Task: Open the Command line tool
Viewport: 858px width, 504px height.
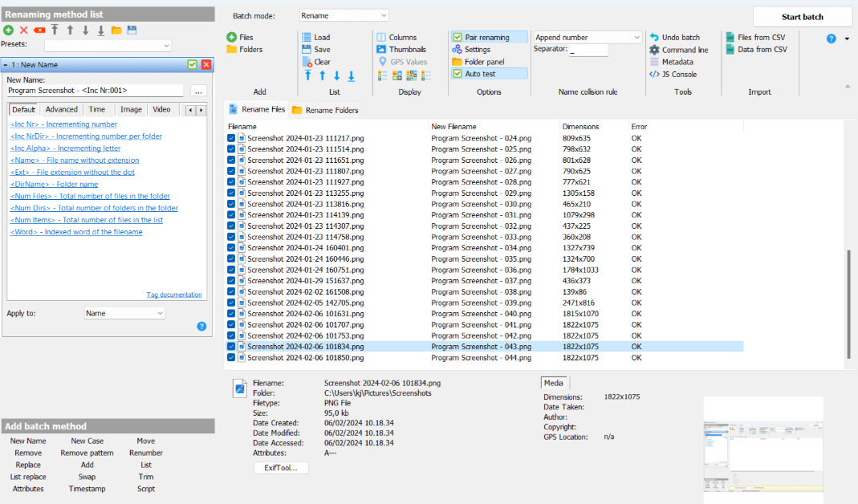Action: click(x=678, y=50)
